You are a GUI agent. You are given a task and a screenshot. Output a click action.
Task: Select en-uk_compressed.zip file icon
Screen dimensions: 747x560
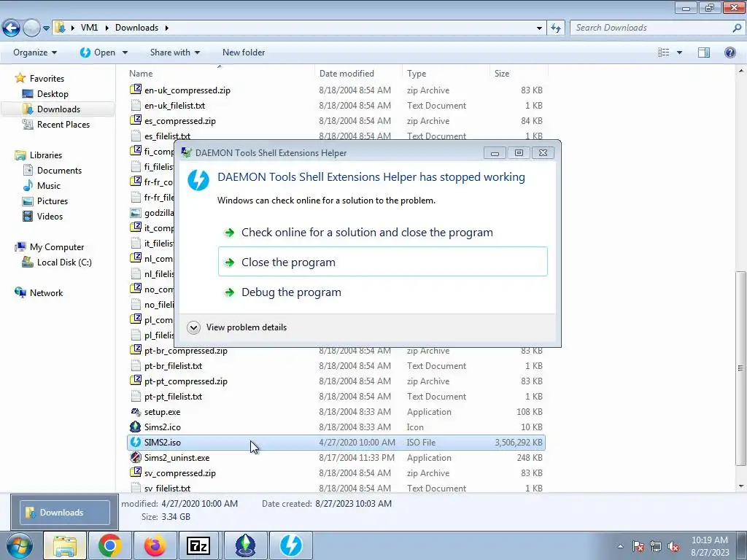pyautogui.click(x=136, y=90)
